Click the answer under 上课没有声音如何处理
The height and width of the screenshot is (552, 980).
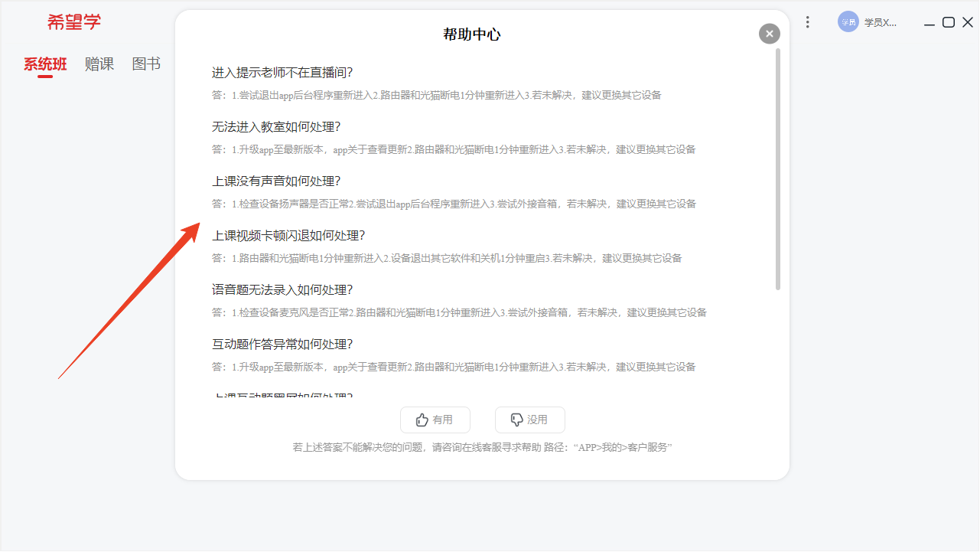point(454,204)
